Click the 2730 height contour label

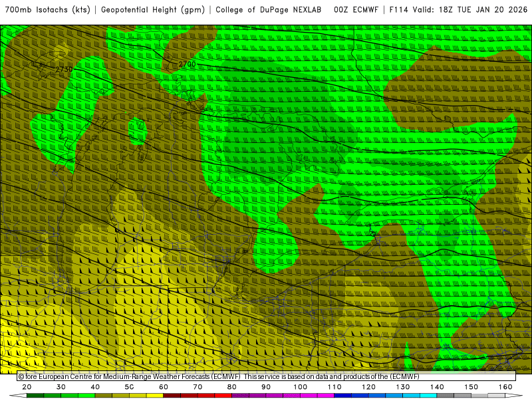click(x=64, y=69)
